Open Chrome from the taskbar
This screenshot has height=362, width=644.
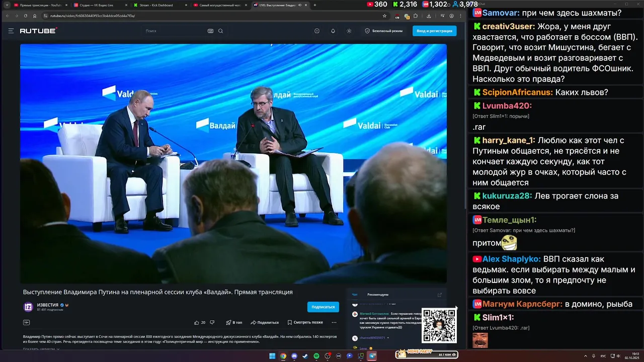tap(283, 356)
